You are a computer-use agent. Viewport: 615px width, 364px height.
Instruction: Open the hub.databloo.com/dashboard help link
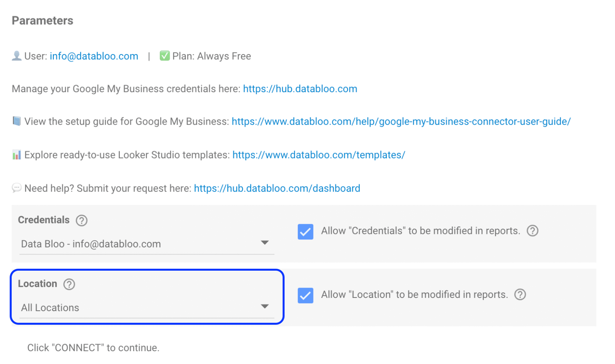(277, 188)
